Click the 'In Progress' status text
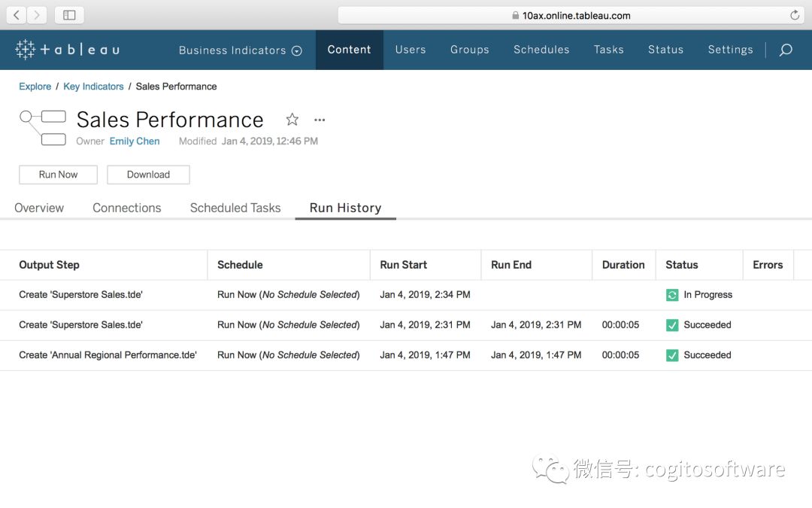The image size is (812, 508). click(x=708, y=295)
